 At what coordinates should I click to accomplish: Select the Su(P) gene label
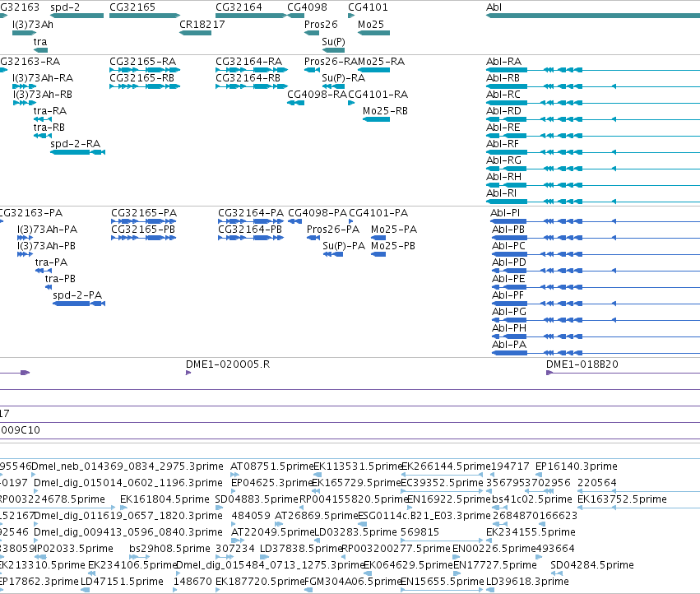point(333,41)
